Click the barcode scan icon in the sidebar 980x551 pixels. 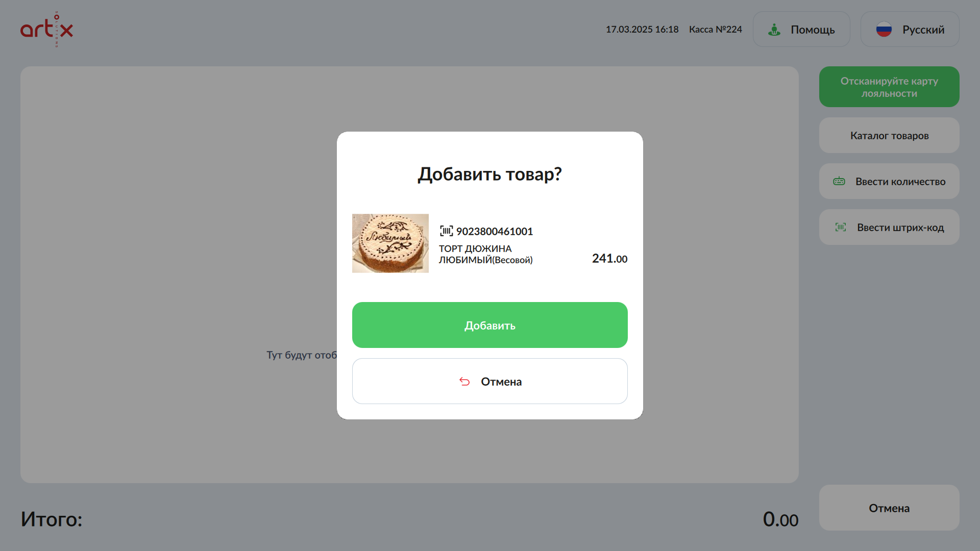pyautogui.click(x=841, y=227)
